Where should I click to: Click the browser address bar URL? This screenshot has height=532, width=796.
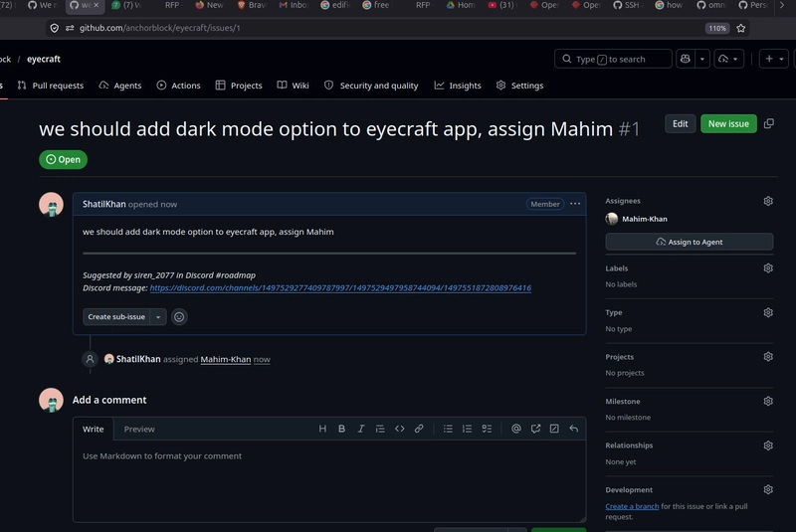coord(159,28)
